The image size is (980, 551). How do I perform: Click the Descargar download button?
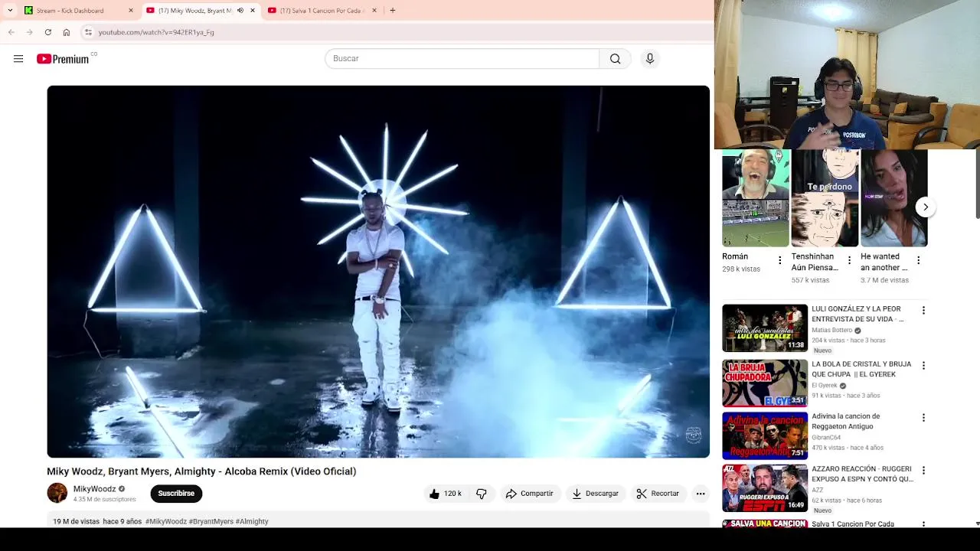(x=595, y=494)
